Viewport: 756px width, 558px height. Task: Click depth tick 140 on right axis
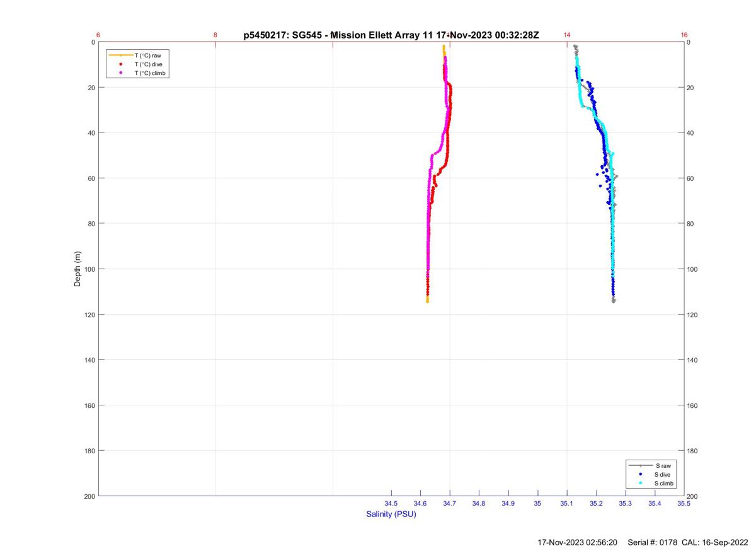693,360
